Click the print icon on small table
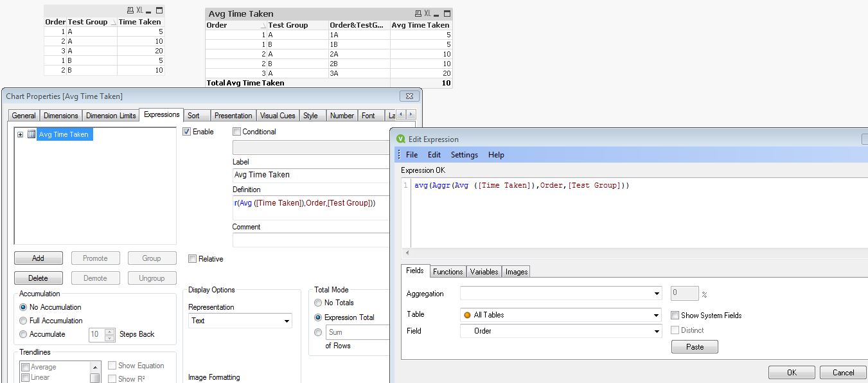This screenshot has width=868, height=383. tap(130, 11)
